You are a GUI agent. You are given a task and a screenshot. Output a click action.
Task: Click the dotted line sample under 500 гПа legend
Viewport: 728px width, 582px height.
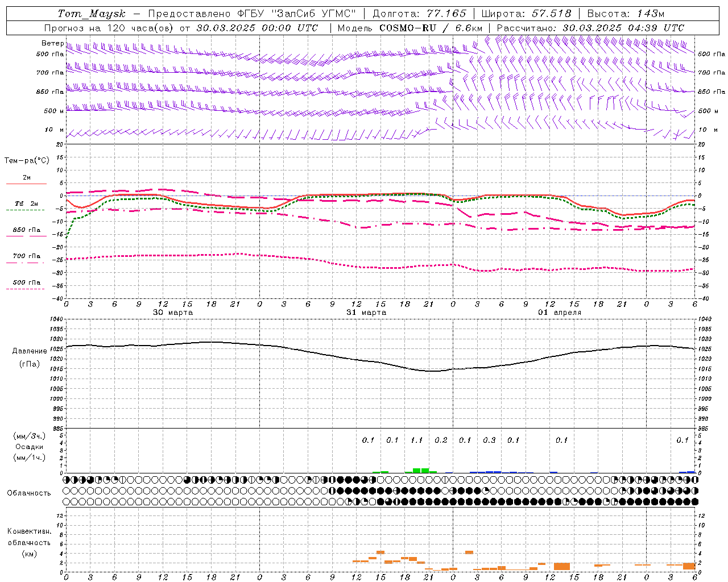tap(26, 289)
